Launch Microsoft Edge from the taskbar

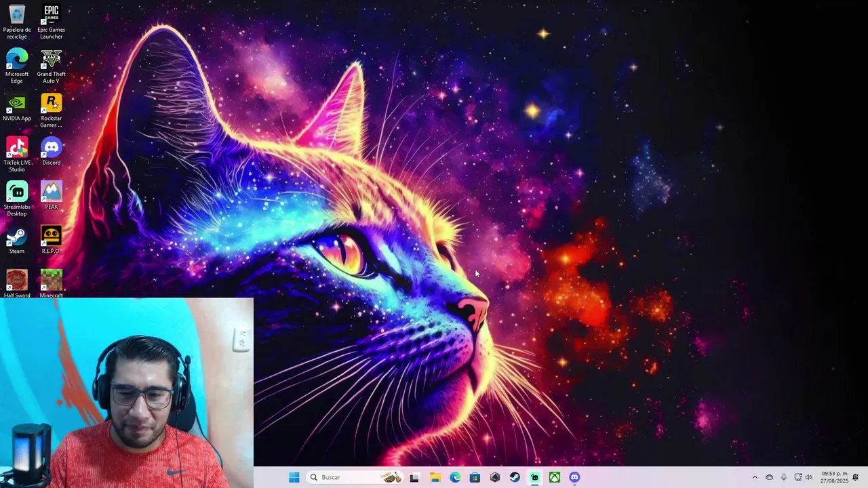(455, 477)
